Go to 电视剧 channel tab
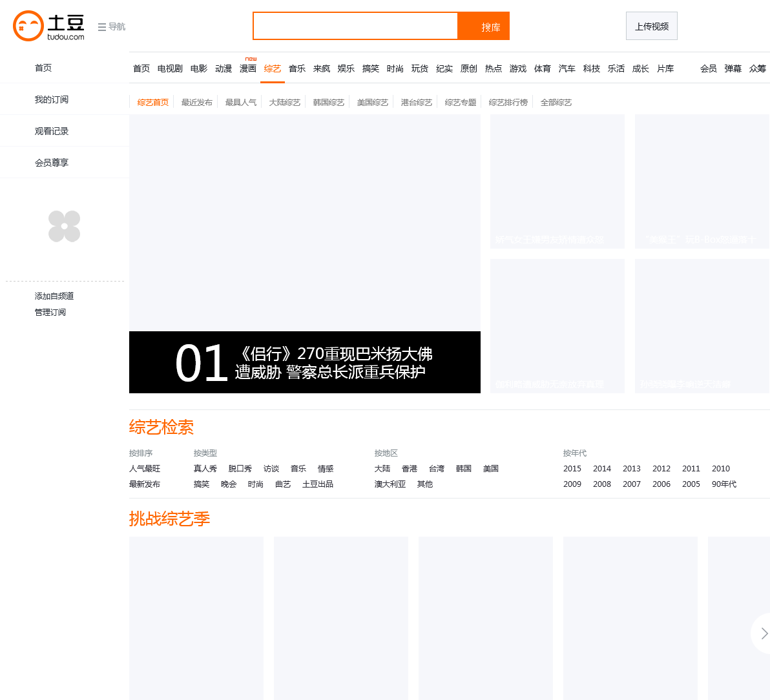770x700 pixels. (x=170, y=68)
